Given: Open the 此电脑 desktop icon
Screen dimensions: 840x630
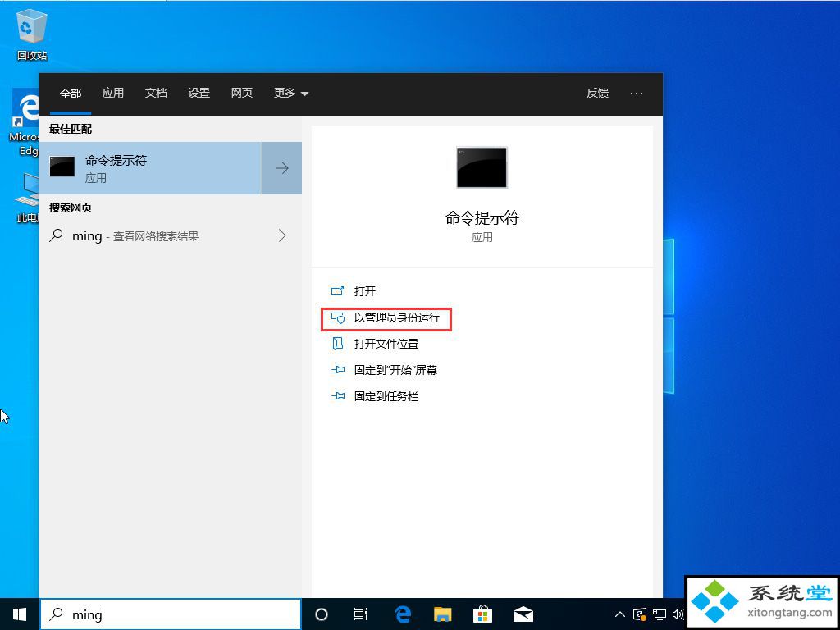Looking at the screenshot, I should click(x=27, y=199).
